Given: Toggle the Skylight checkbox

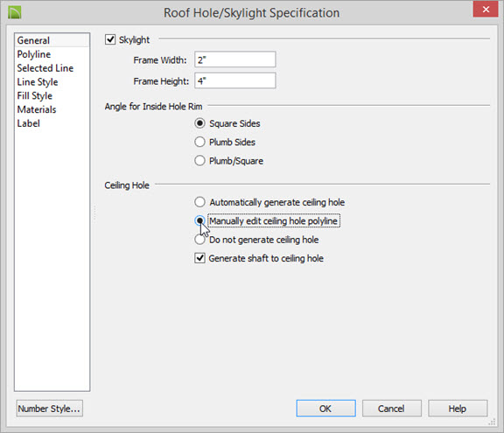Looking at the screenshot, I should coord(110,39).
